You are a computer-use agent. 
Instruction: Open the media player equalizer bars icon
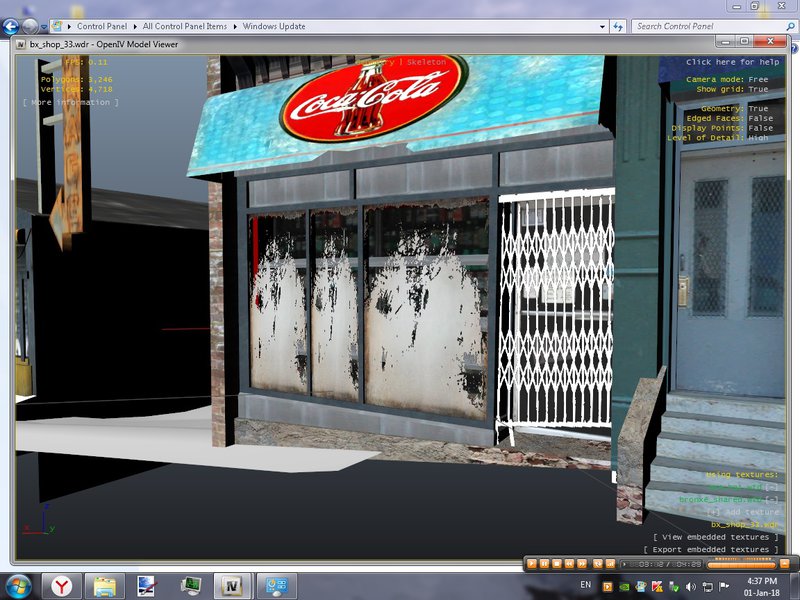pos(610,564)
